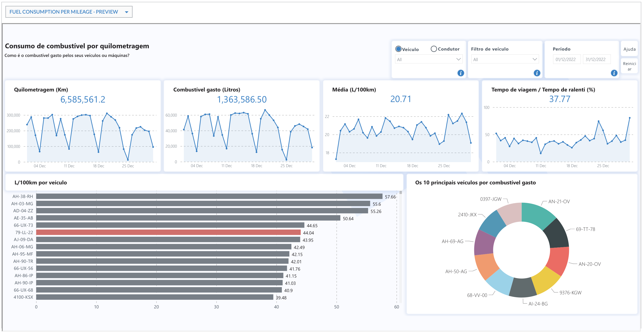Click the info icon in the Período panel
The image size is (644, 332).
[x=614, y=73]
